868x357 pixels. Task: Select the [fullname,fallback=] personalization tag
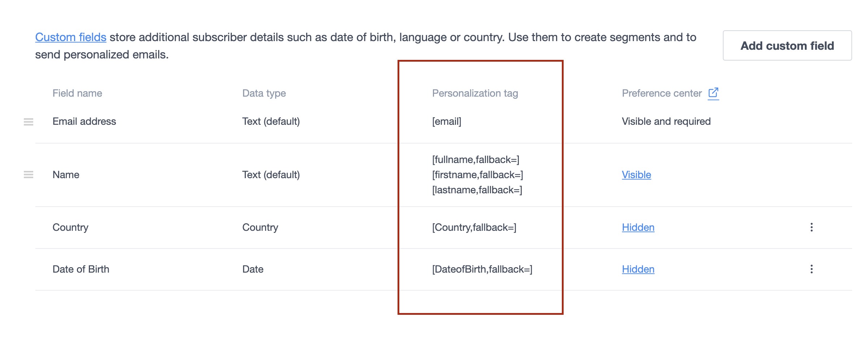tap(476, 159)
